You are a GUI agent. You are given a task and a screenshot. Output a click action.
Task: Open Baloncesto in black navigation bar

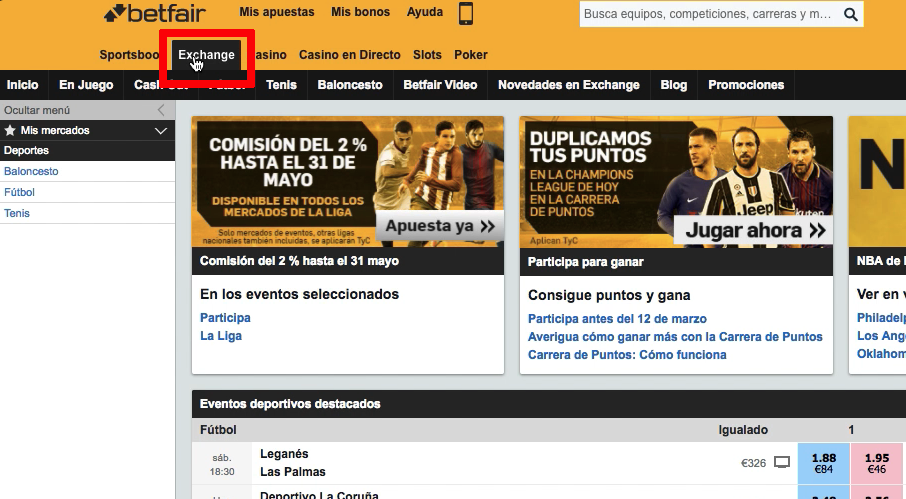pyautogui.click(x=350, y=85)
